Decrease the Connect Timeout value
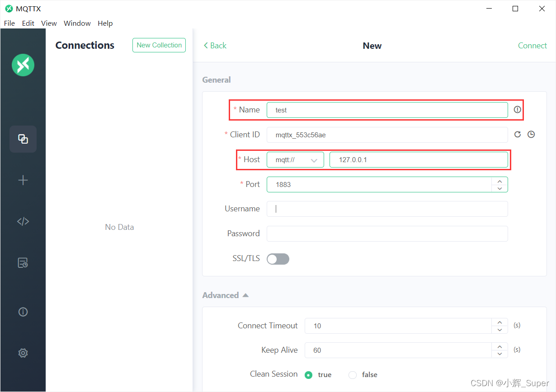 [x=499, y=329]
